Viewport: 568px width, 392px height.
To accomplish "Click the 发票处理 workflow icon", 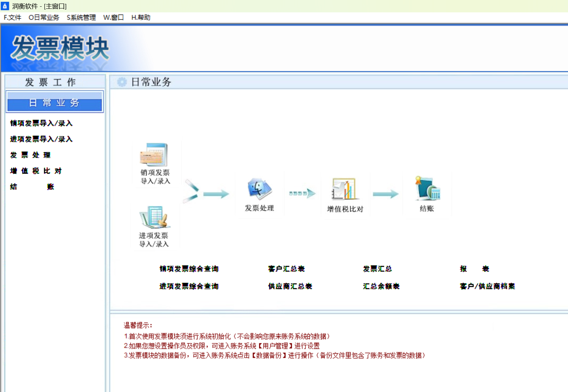I will [x=260, y=189].
